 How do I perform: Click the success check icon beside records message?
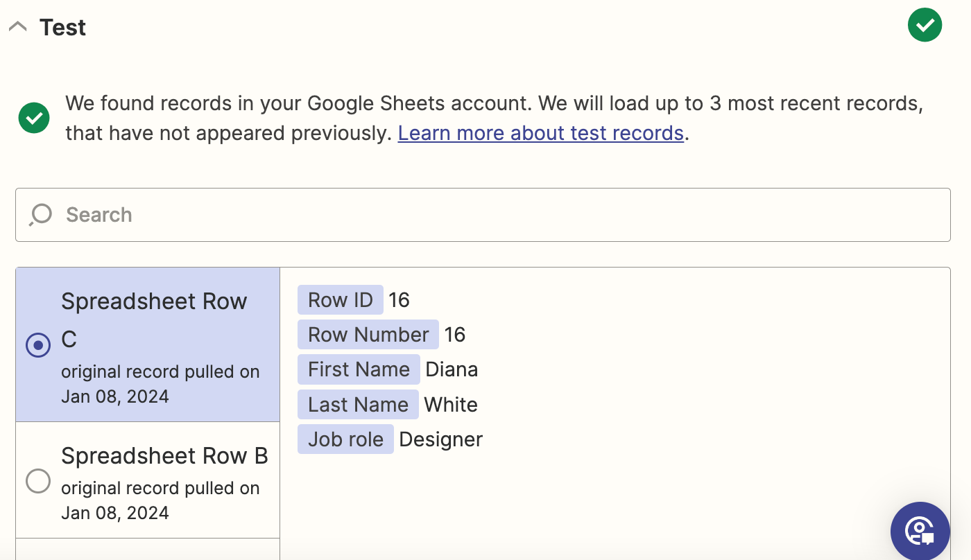(34, 118)
